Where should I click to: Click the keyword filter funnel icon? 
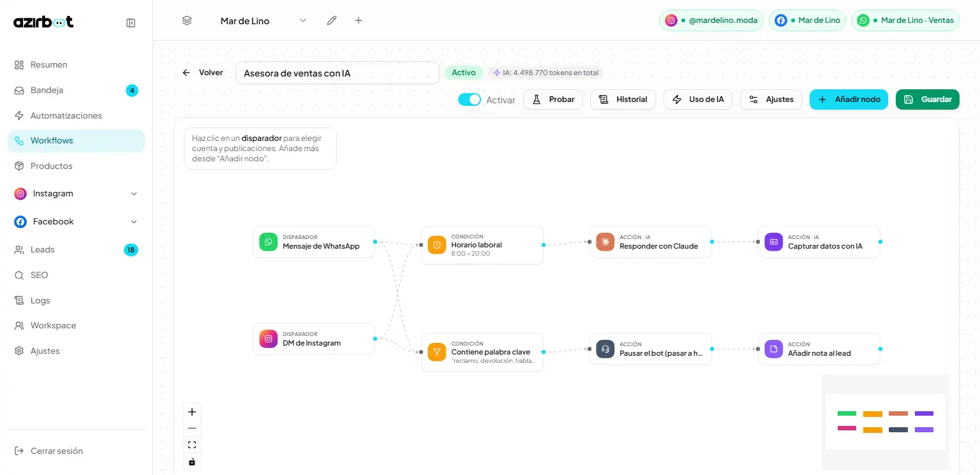click(437, 352)
